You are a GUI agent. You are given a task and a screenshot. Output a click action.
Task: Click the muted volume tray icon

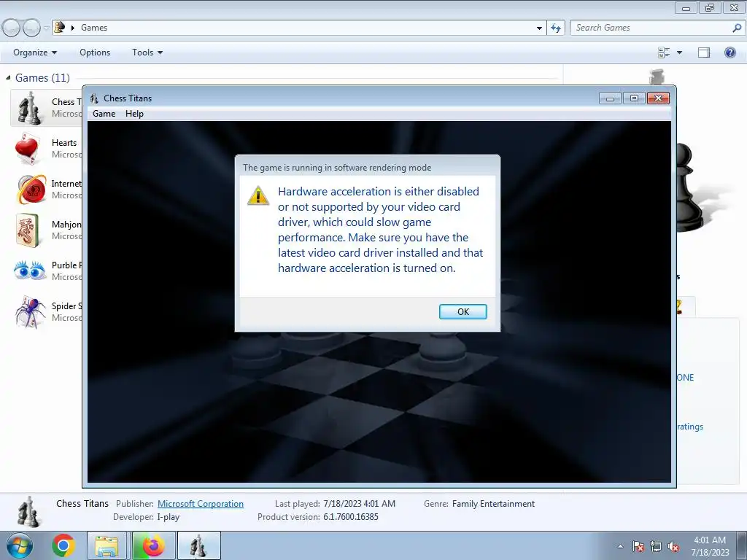(673, 546)
